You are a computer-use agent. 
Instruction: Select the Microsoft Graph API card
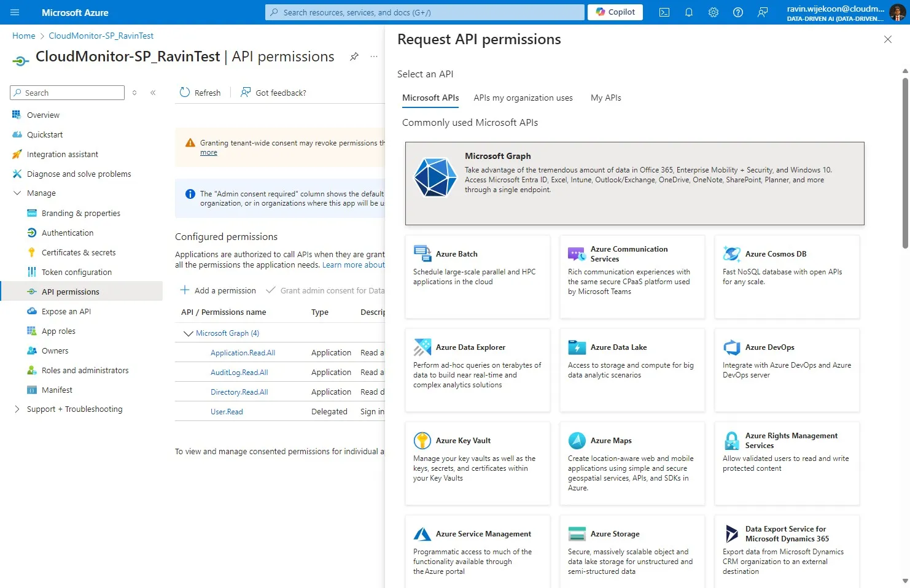[634, 184]
